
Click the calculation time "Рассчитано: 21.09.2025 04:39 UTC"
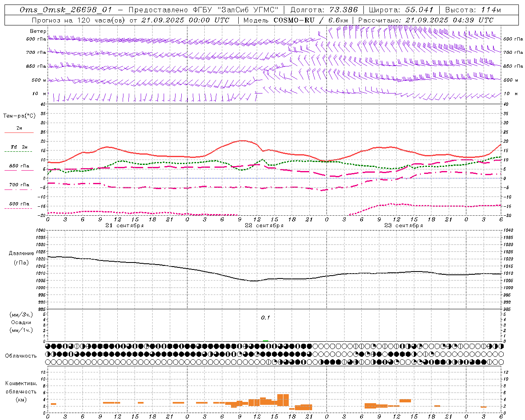pos(426,20)
